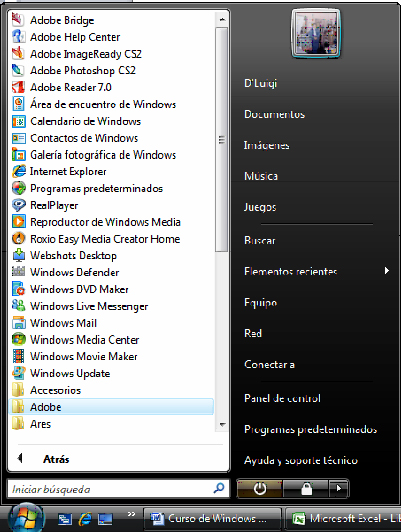Expand the Accesorios folder
The image size is (401, 532).
pos(111,390)
